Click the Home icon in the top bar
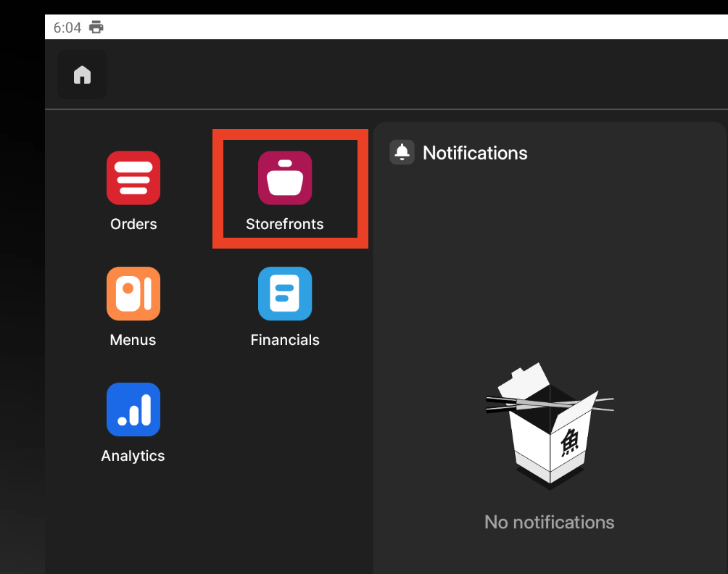The height and width of the screenshot is (574, 728). [x=82, y=75]
